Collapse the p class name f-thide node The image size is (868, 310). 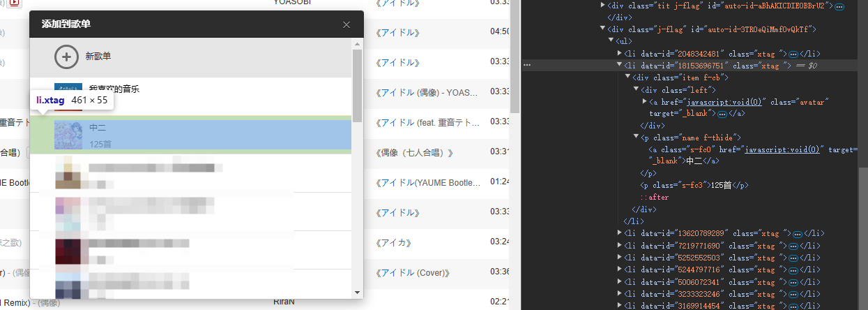[637, 138]
